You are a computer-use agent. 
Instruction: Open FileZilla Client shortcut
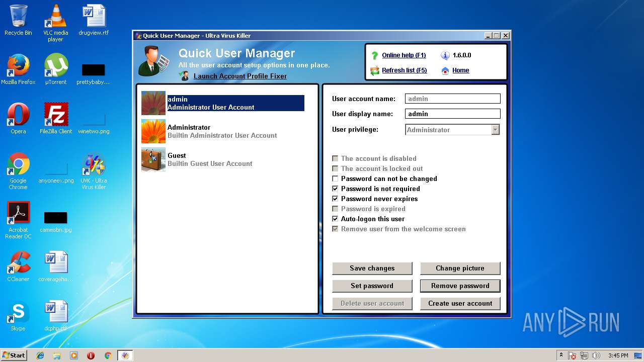click(x=56, y=119)
